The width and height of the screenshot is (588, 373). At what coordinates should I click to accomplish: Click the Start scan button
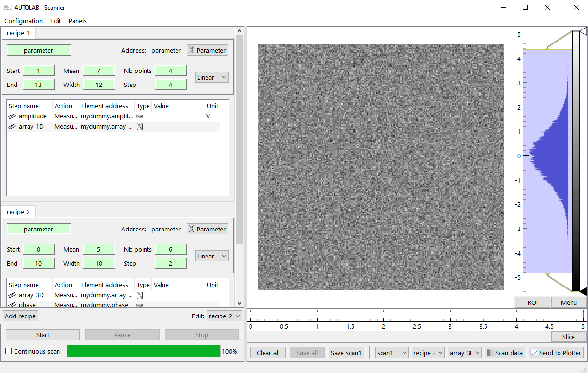pyautogui.click(x=43, y=335)
